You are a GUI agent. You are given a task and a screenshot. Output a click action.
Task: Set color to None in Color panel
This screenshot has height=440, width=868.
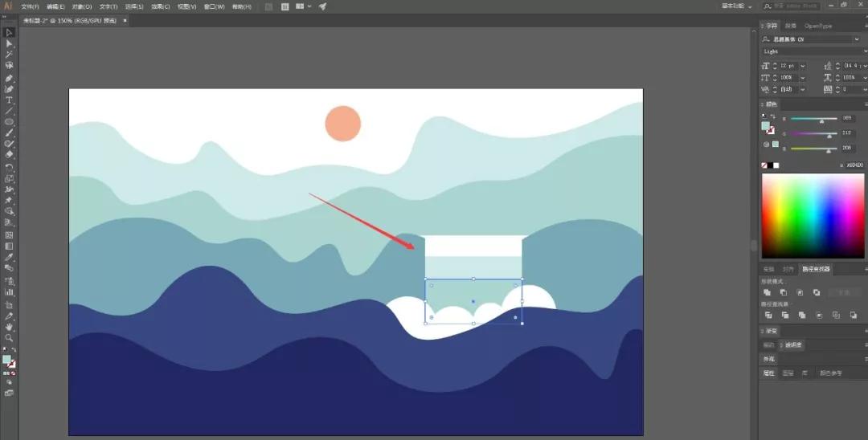765,165
